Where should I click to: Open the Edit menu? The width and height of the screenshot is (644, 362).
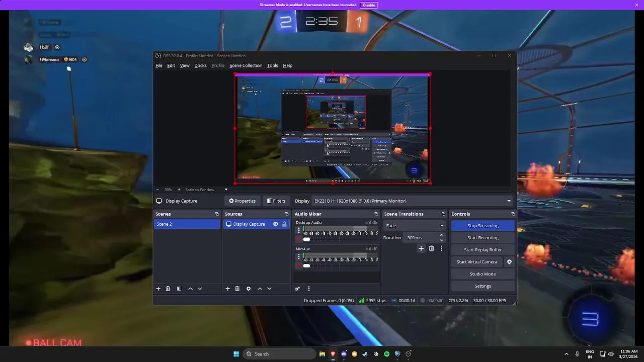click(171, 66)
